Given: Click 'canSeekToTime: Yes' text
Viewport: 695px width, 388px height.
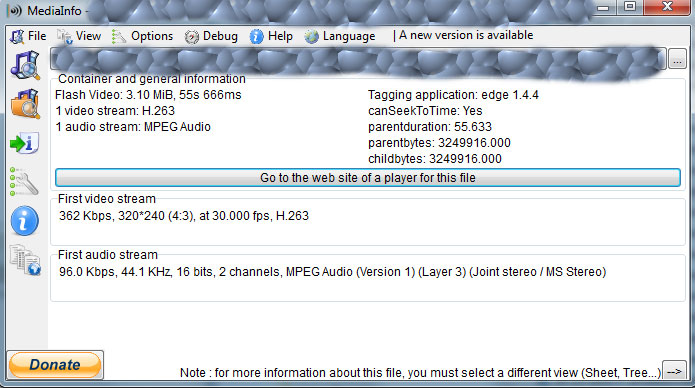Looking at the screenshot, I should pyautogui.click(x=425, y=111).
